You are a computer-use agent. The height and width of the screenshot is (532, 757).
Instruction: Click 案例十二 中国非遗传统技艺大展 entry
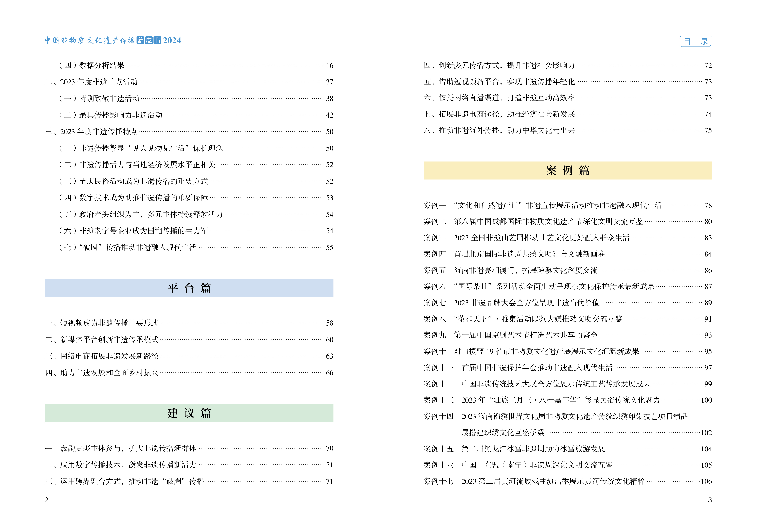tap(568, 384)
